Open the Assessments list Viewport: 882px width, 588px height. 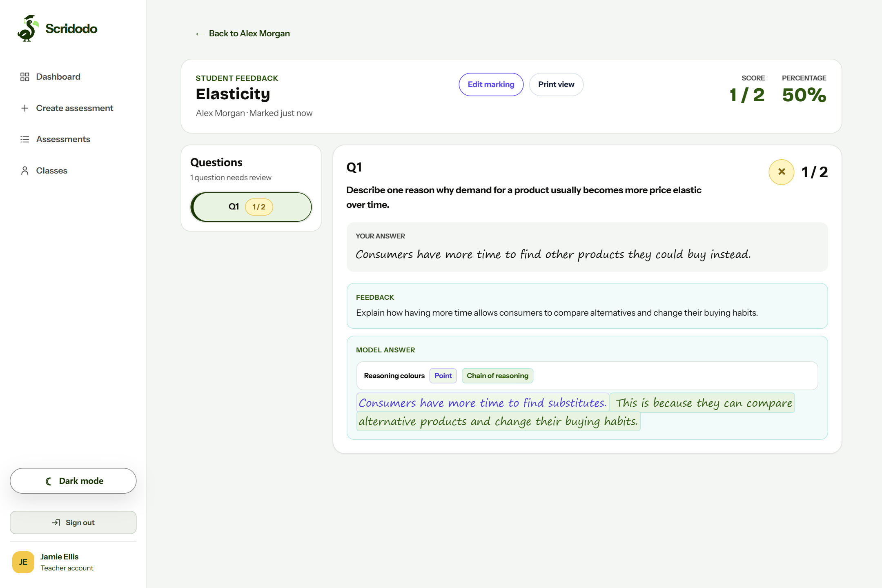pos(63,139)
